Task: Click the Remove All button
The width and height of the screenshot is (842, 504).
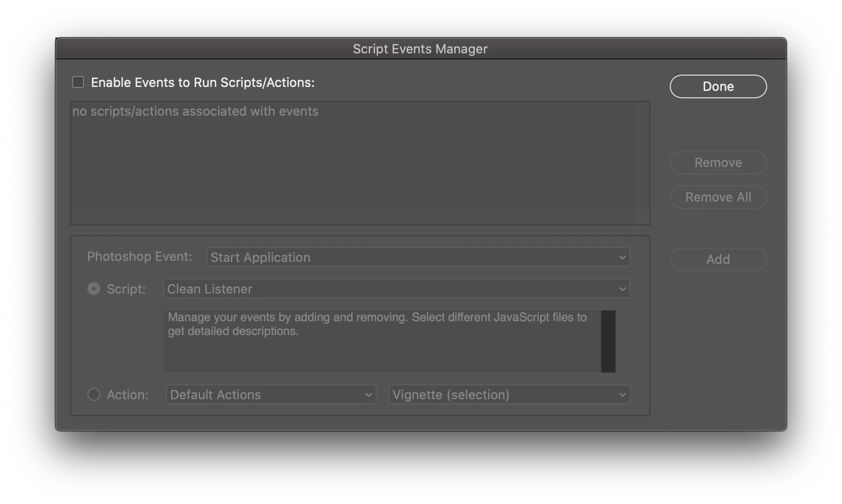Action: [718, 197]
